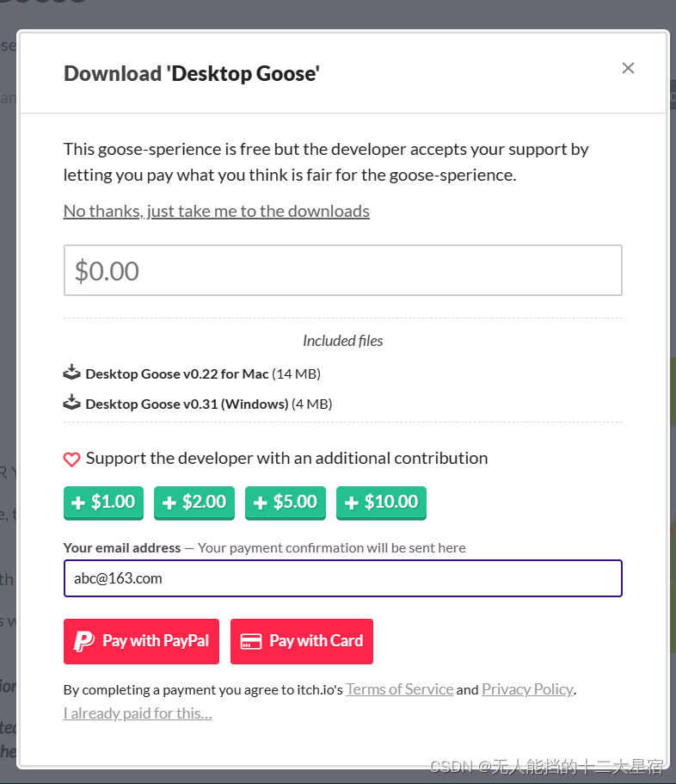Open the Privacy Policy link
The width and height of the screenshot is (676, 784).
(x=527, y=689)
